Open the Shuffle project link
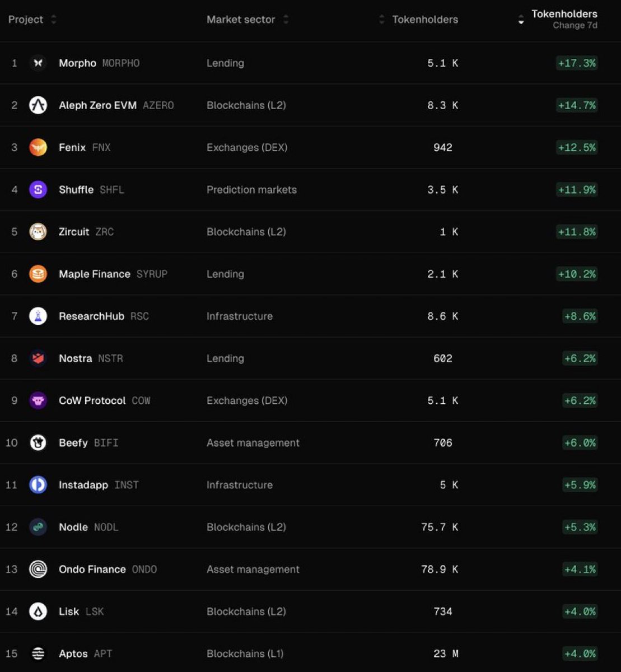Image resolution: width=621 pixels, height=672 pixels. (x=76, y=190)
